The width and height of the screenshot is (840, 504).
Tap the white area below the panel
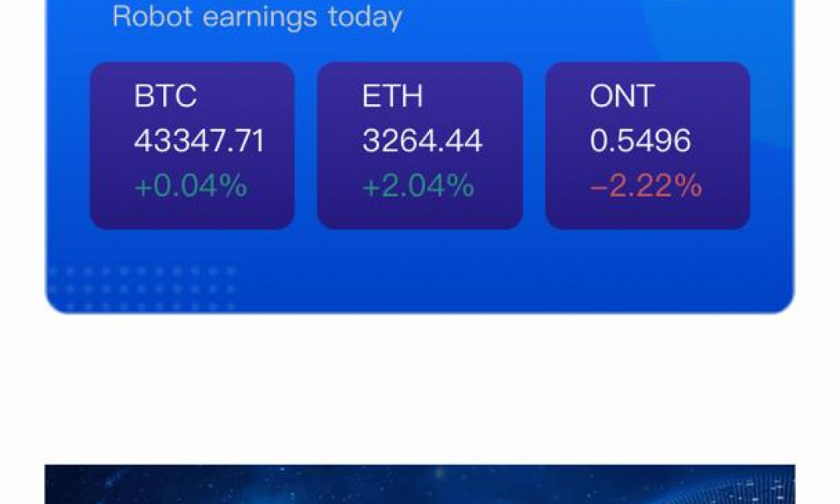click(420, 385)
